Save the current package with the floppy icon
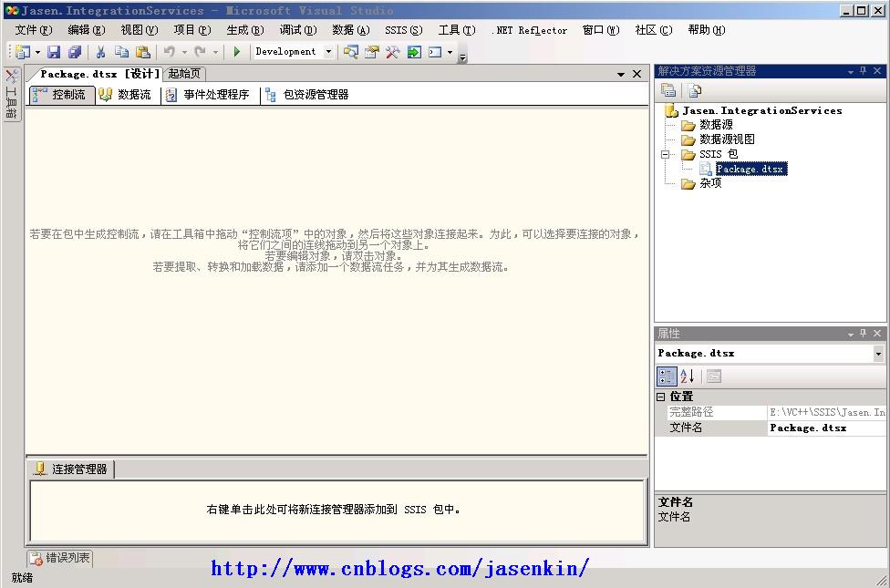This screenshot has width=890, height=588. 54,52
